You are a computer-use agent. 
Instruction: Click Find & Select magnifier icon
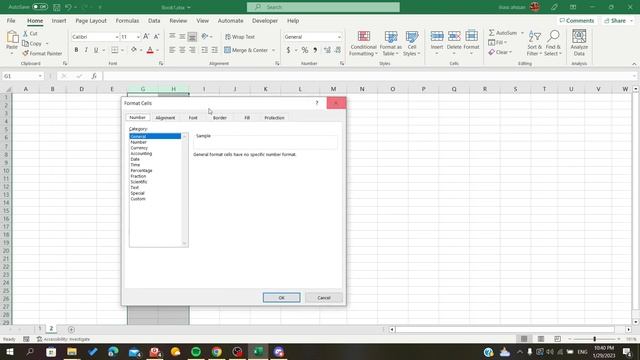pos(553,37)
